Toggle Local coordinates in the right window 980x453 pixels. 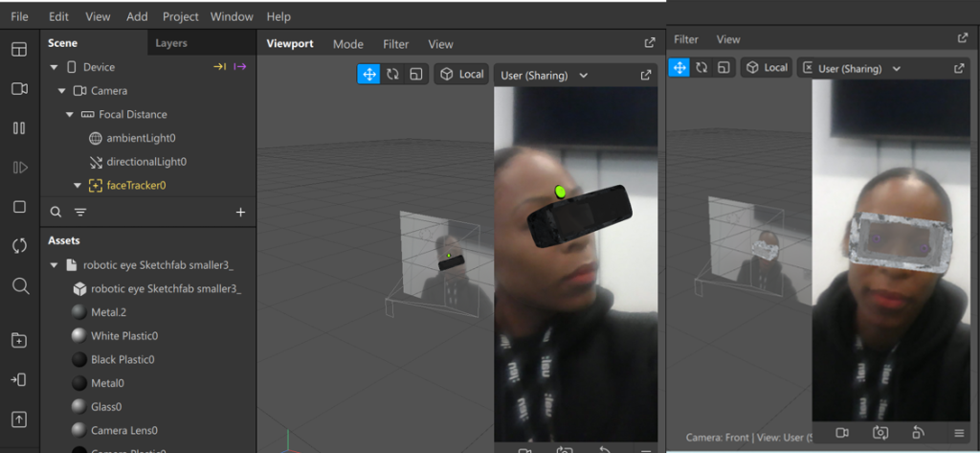pyautogui.click(x=767, y=68)
